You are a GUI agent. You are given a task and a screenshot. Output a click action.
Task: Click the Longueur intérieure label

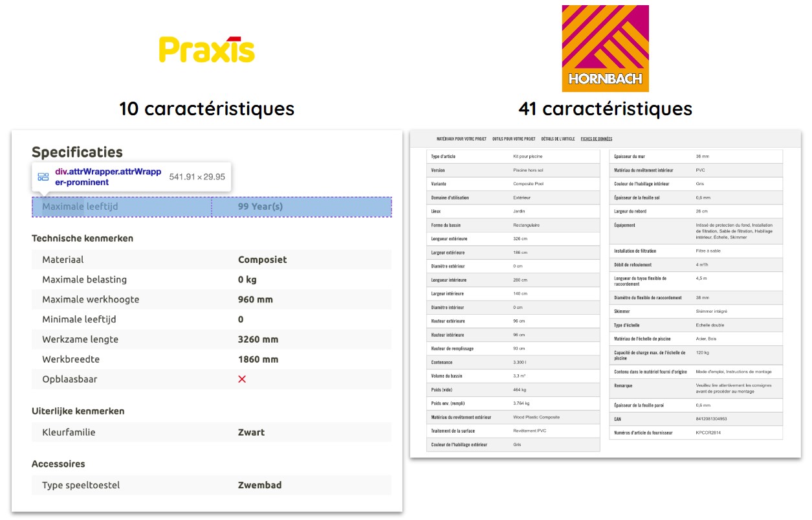[448, 280]
